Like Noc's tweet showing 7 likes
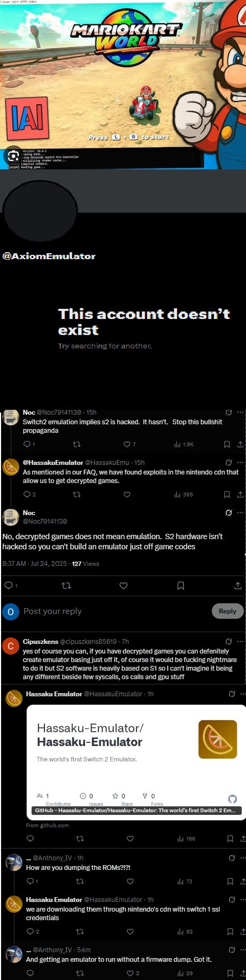 tap(127, 444)
